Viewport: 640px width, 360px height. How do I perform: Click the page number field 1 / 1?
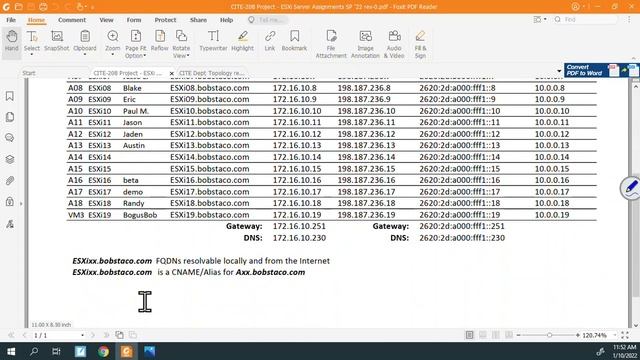56,335
